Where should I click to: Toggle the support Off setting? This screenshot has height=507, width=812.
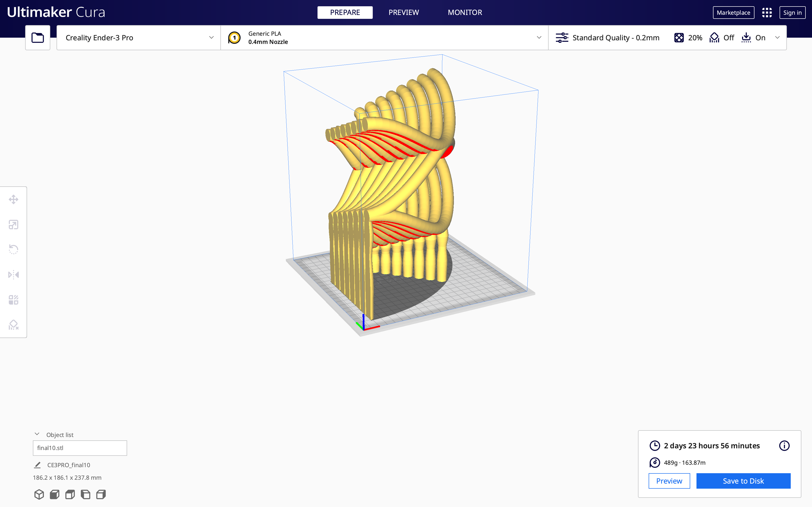click(722, 38)
